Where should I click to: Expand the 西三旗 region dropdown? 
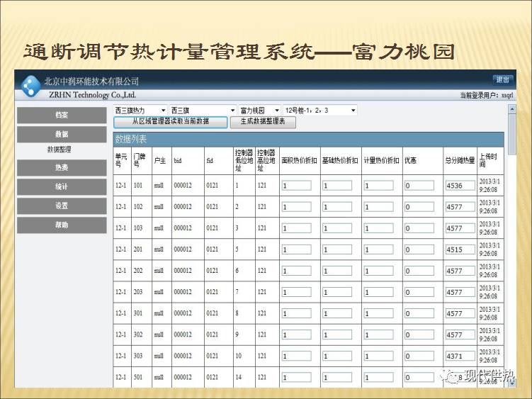pos(203,111)
